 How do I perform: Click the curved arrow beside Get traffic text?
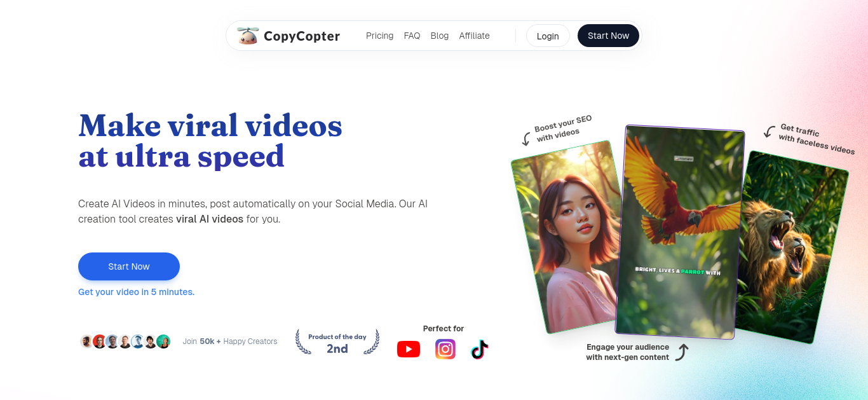pos(770,132)
